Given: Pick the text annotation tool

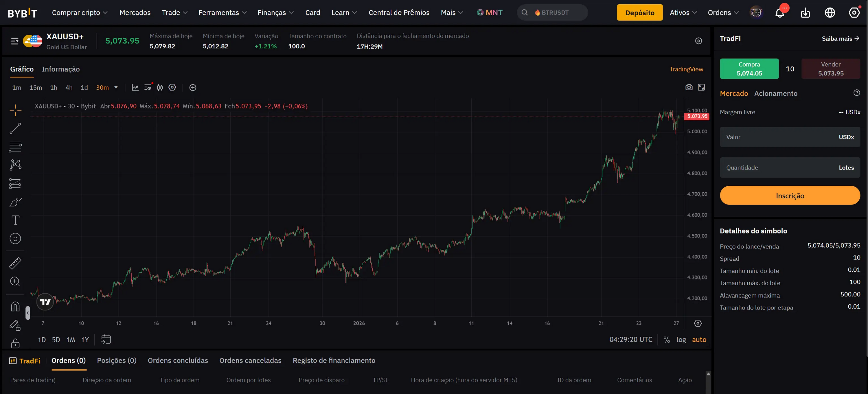Looking at the screenshot, I should (15, 220).
